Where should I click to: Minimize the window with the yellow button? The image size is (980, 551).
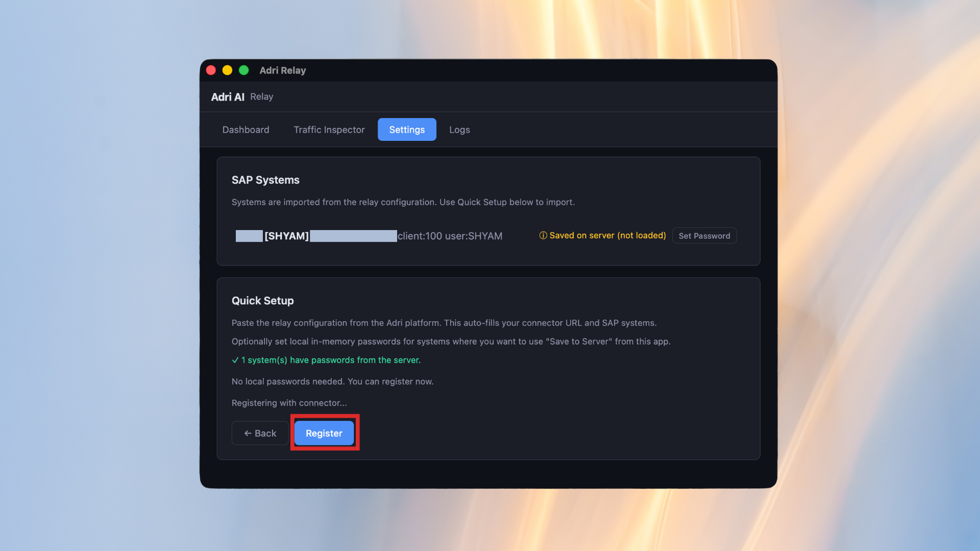[x=228, y=70]
